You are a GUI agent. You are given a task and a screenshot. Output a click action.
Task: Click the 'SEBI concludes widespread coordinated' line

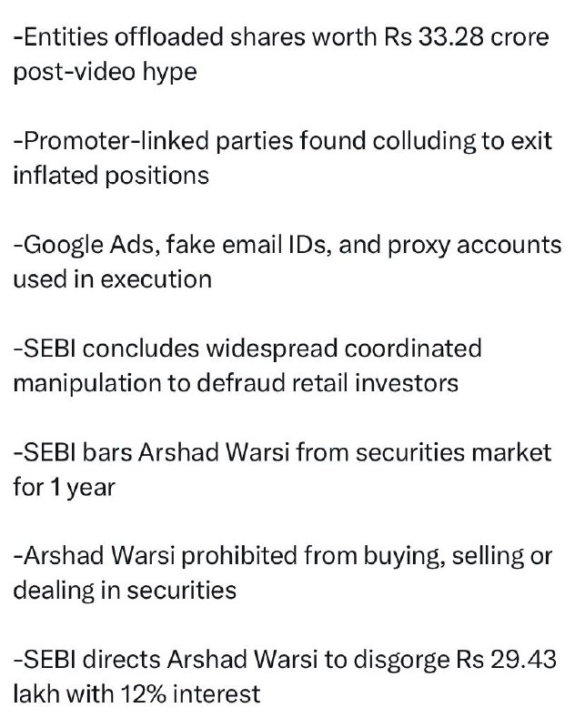(247, 349)
